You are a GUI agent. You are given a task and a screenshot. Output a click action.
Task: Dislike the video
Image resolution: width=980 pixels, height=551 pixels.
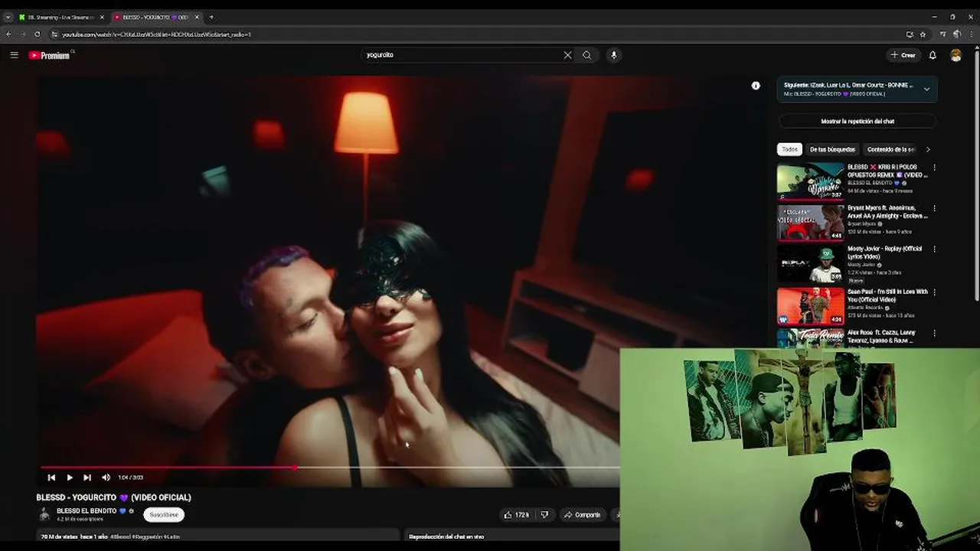point(544,515)
